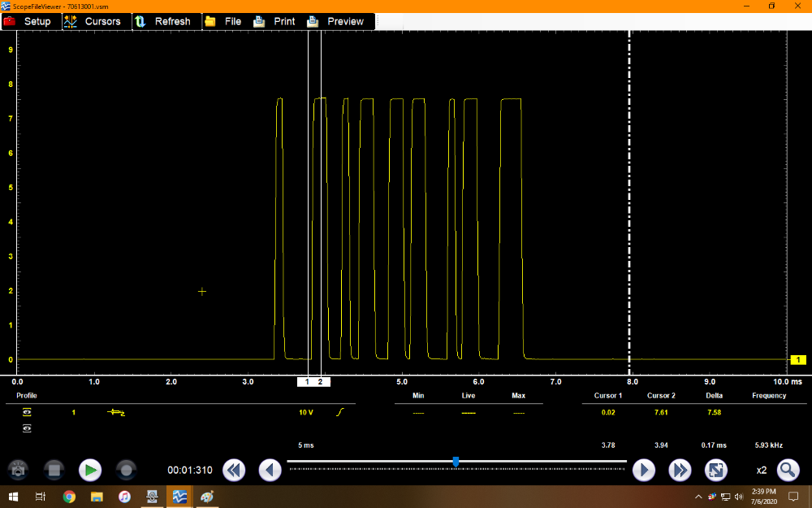Click the expand view icon

pyautogui.click(x=715, y=470)
